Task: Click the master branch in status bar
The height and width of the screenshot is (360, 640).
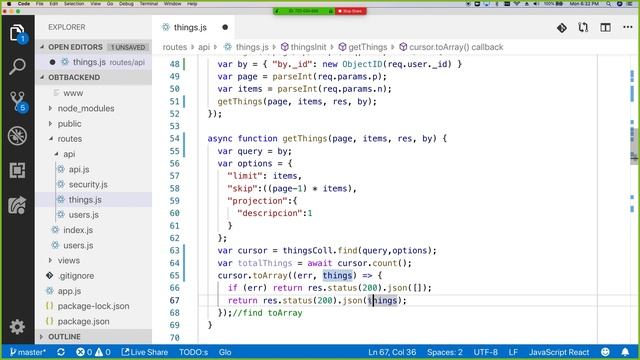Action: tap(28, 352)
